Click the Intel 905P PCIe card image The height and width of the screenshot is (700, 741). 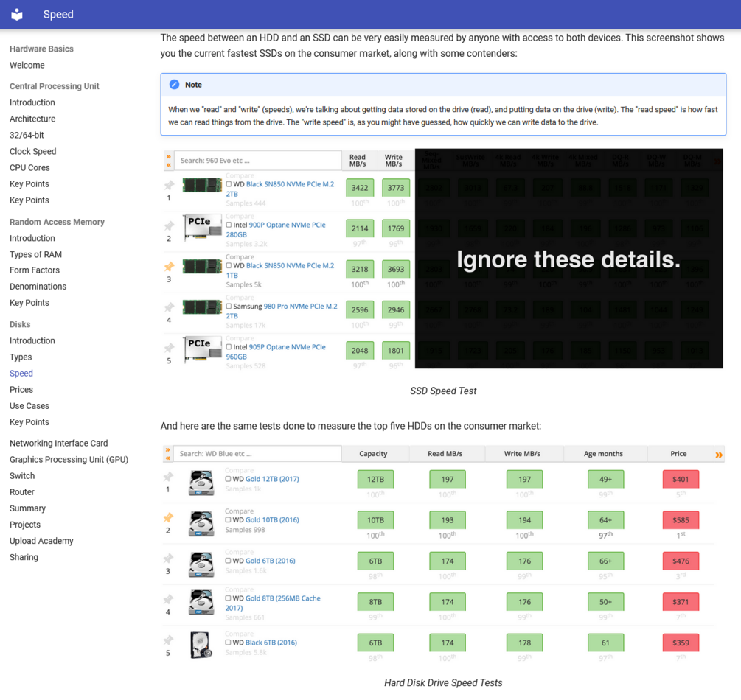pyautogui.click(x=202, y=349)
